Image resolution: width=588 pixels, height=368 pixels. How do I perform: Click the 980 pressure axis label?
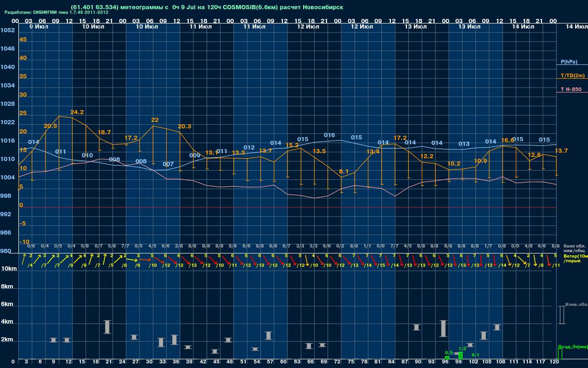tap(6, 251)
